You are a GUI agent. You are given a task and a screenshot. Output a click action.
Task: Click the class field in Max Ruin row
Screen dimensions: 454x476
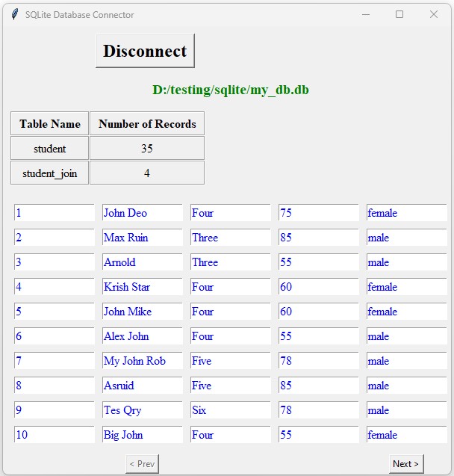click(231, 238)
